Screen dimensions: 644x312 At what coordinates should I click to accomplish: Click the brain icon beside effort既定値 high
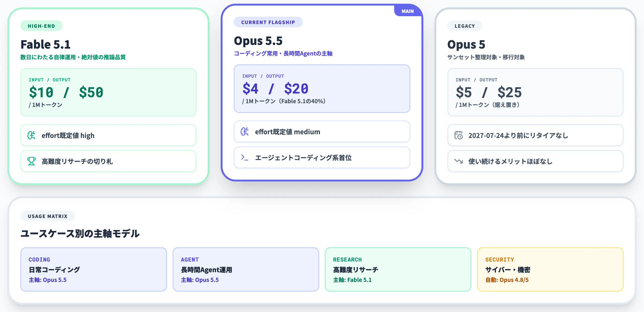pos(31,135)
